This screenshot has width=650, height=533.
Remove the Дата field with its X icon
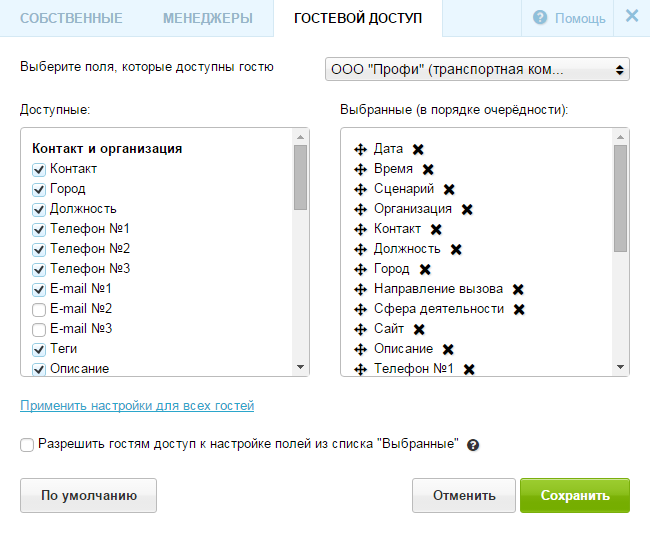point(418,149)
